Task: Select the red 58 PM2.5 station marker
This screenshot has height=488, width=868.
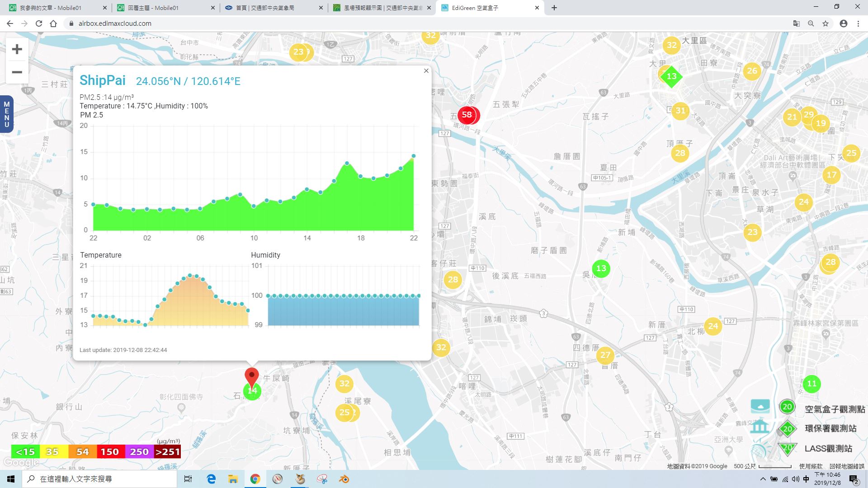Action: pos(467,115)
